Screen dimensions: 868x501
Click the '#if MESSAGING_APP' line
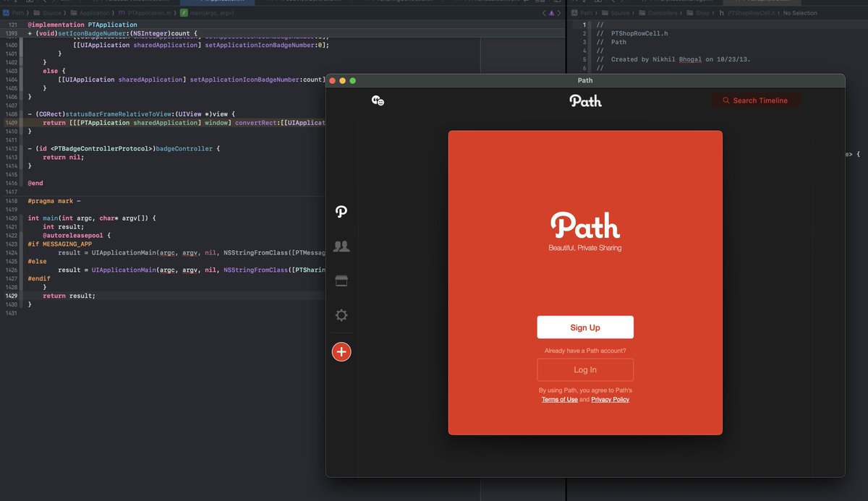(60, 244)
